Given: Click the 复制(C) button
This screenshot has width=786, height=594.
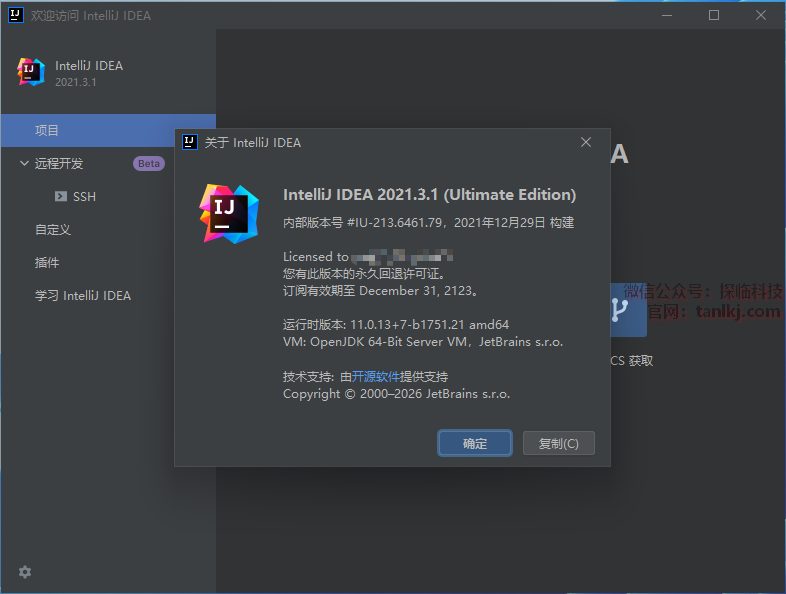Looking at the screenshot, I should point(558,443).
